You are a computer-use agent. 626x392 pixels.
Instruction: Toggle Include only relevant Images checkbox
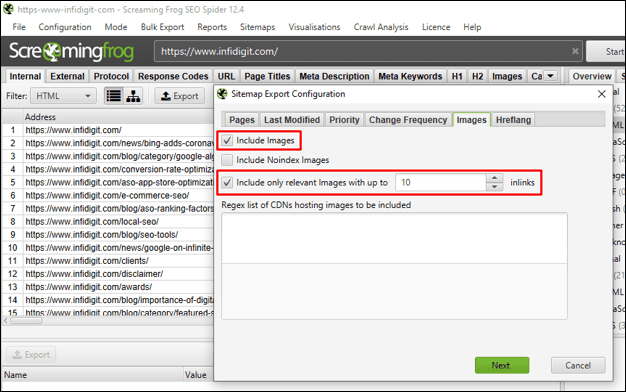click(227, 182)
